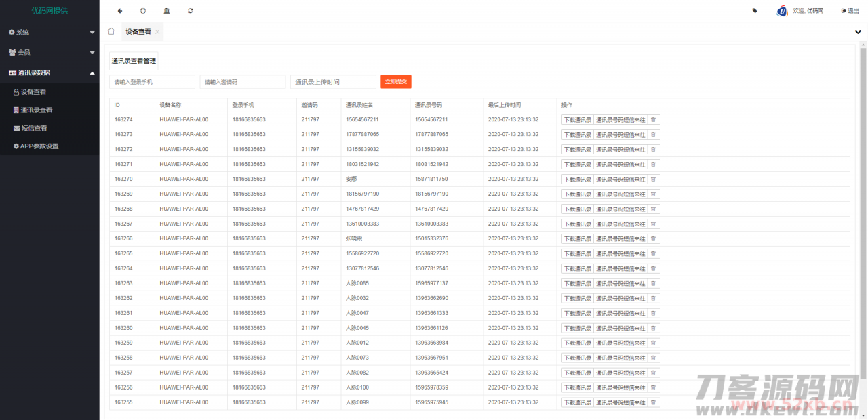The height and width of the screenshot is (420, 868).
Task: Open the tab options chevron dropdown
Action: click(858, 32)
